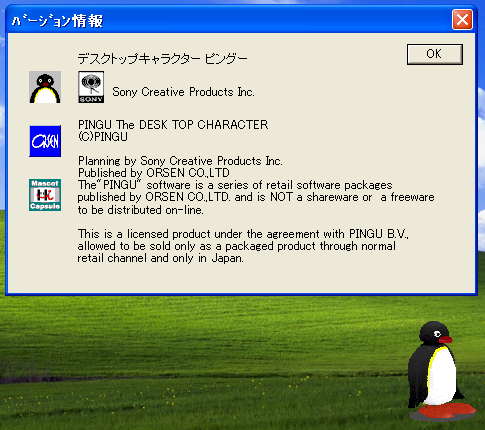Click the Published by ORSEN CO.,LTD line
Screen dimensions: 485x430
[x=154, y=173]
